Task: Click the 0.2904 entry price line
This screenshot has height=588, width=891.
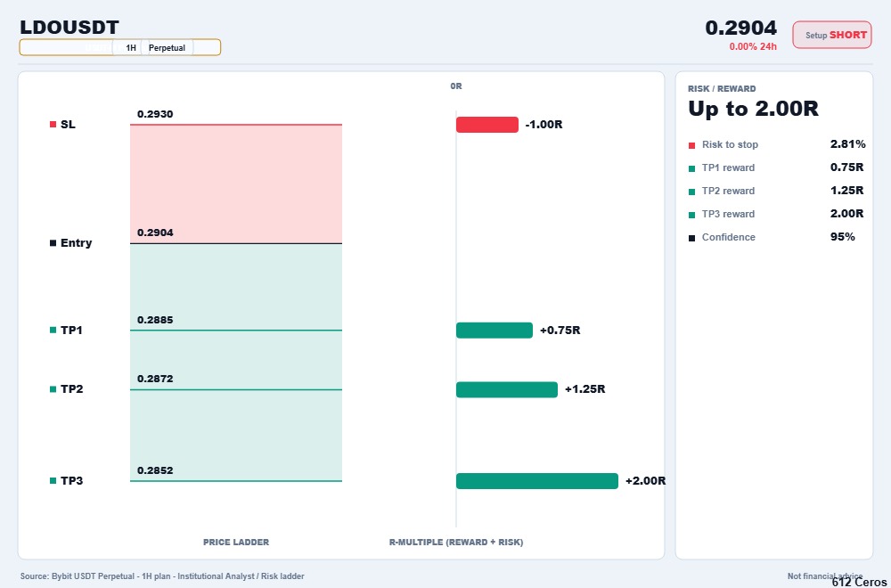Action: pos(236,244)
